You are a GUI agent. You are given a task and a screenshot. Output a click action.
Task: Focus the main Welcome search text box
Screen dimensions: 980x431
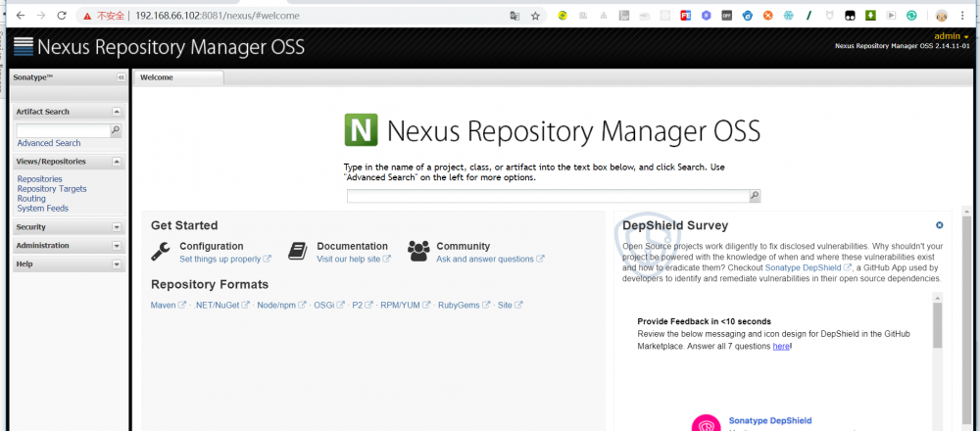548,196
